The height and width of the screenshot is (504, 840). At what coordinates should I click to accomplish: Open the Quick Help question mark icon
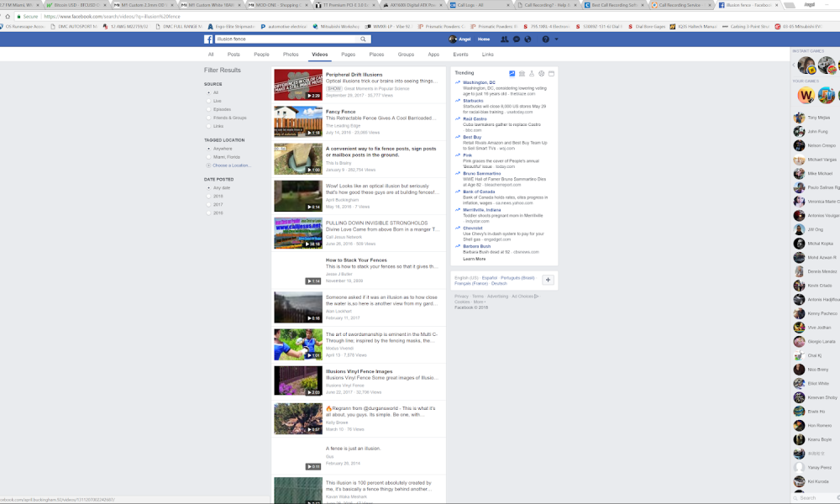point(545,39)
